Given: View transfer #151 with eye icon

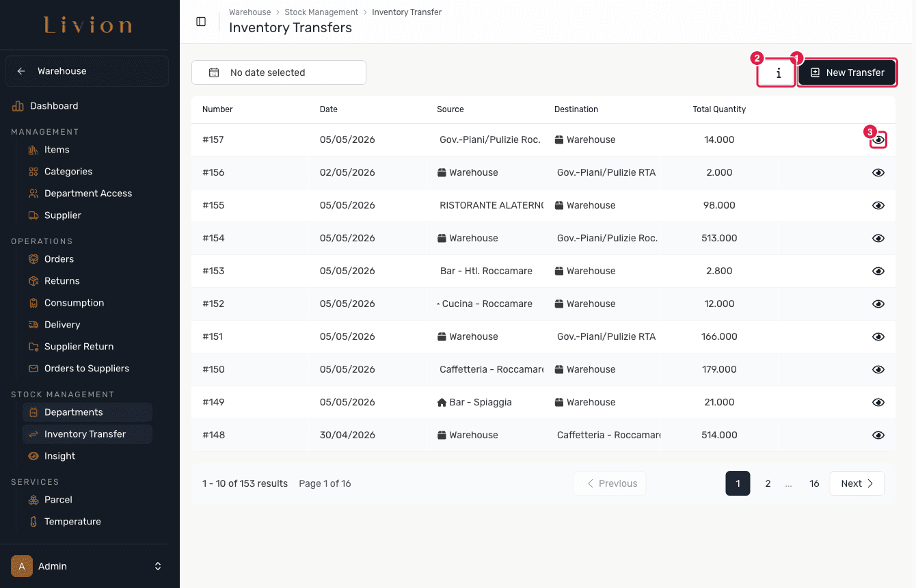Looking at the screenshot, I should pos(878,336).
